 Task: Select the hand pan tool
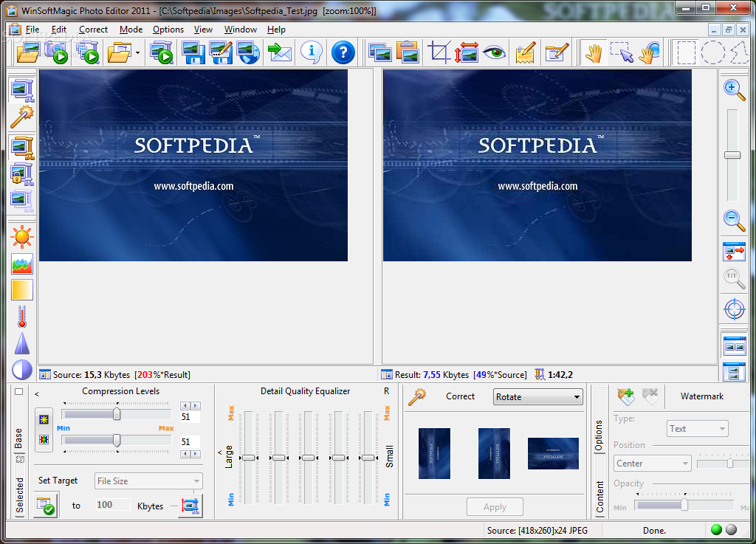coord(594,52)
